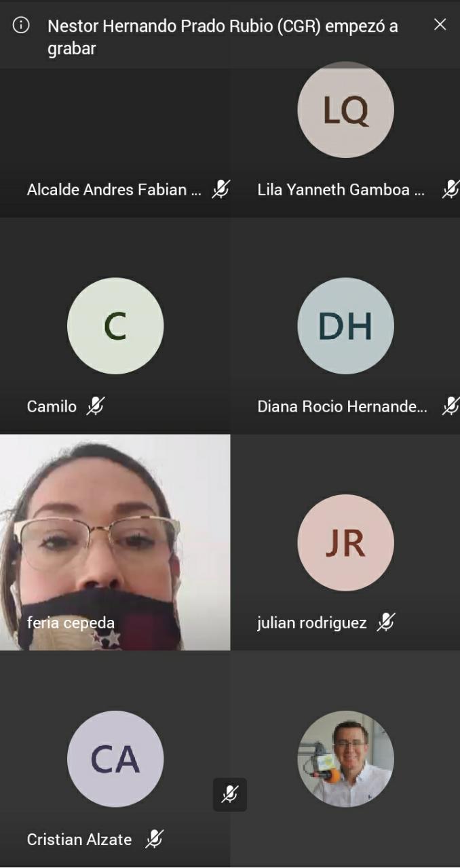Tap the muted mic icon next to Cristian Alzate
Screen dimensions: 460x868
tap(155, 839)
